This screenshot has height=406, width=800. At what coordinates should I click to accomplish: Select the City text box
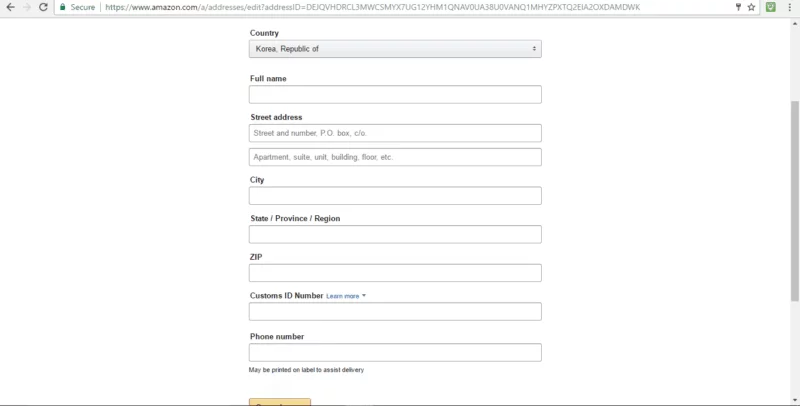tap(395, 196)
